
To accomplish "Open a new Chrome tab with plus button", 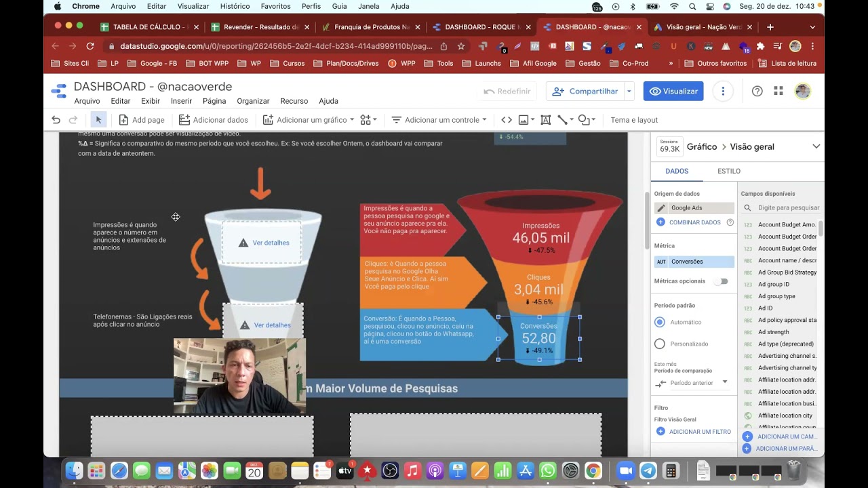I will (x=770, y=27).
